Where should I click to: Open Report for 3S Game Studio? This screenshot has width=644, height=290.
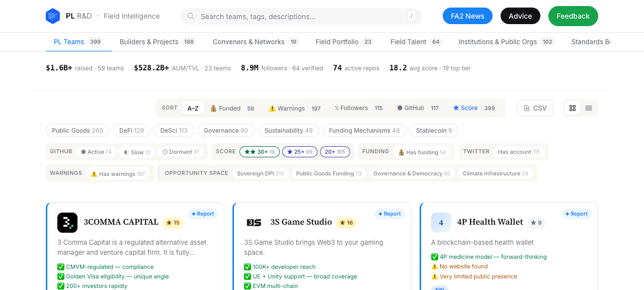[389, 214]
